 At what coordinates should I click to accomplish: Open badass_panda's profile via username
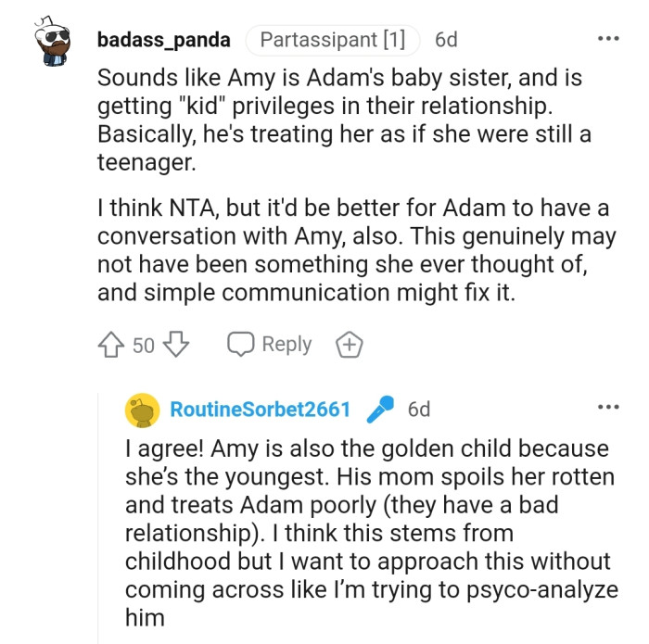click(x=165, y=41)
